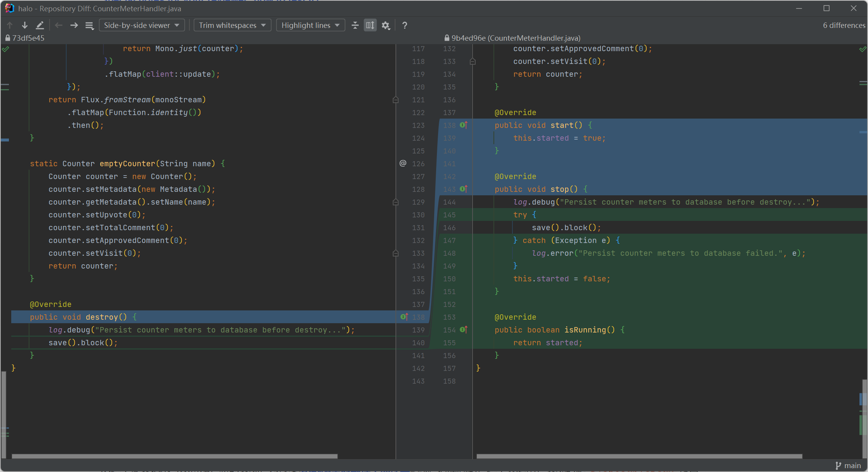Click 'public void destroy()' line
Image resolution: width=868 pixels, height=472 pixels.
(x=83, y=317)
